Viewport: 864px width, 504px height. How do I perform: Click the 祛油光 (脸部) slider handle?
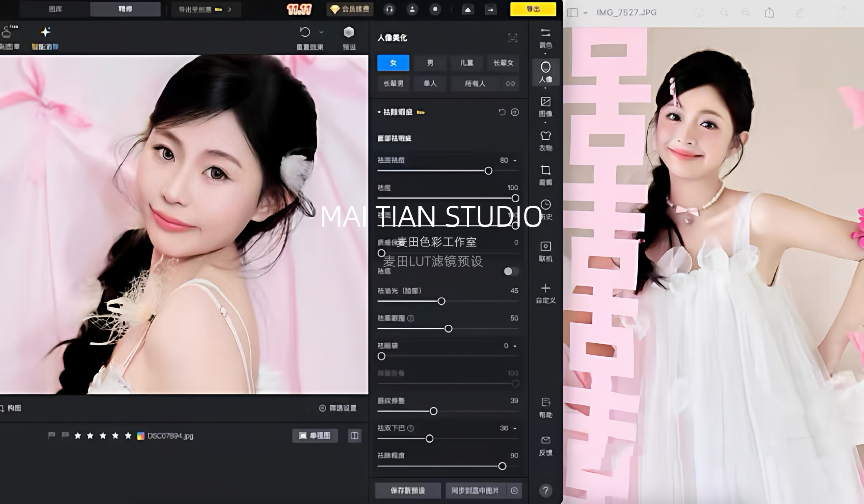pyautogui.click(x=441, y=301)
